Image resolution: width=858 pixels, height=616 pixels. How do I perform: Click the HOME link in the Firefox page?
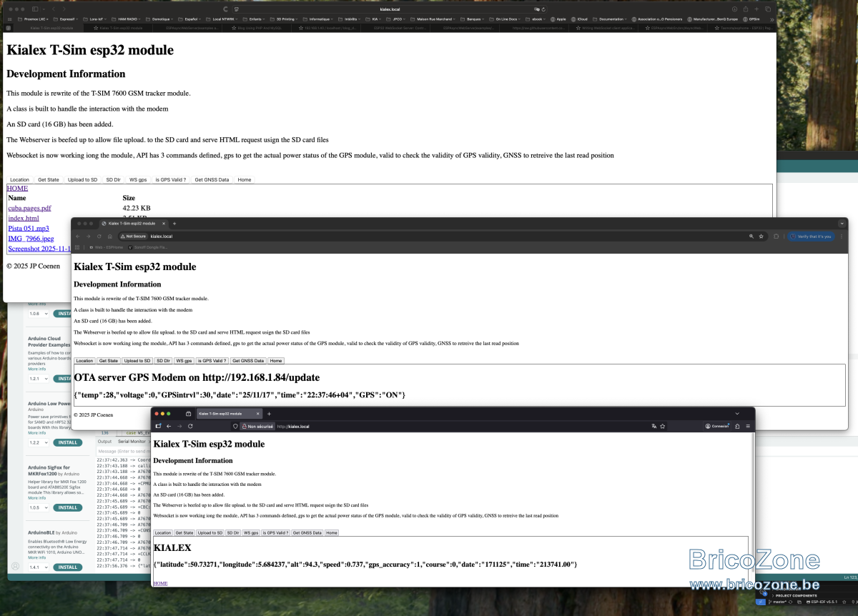[x=161, y=583]
